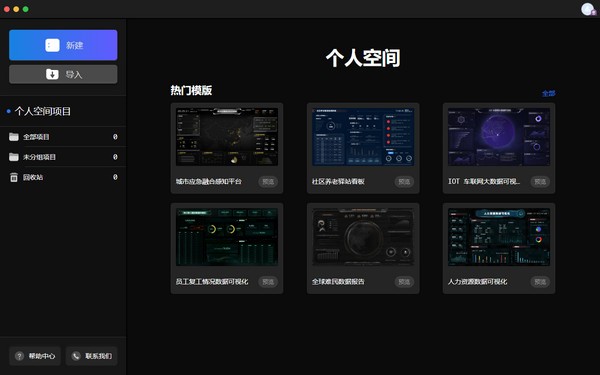Click the 社区养老驿站看板 title text
600x375 pixels.
(338, 181)
